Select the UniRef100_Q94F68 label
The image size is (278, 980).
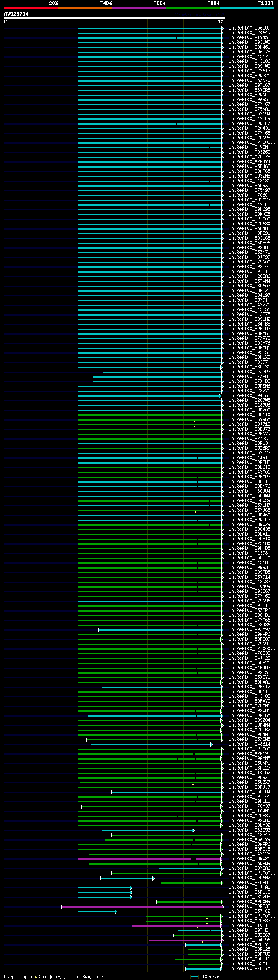coord(249,395)
